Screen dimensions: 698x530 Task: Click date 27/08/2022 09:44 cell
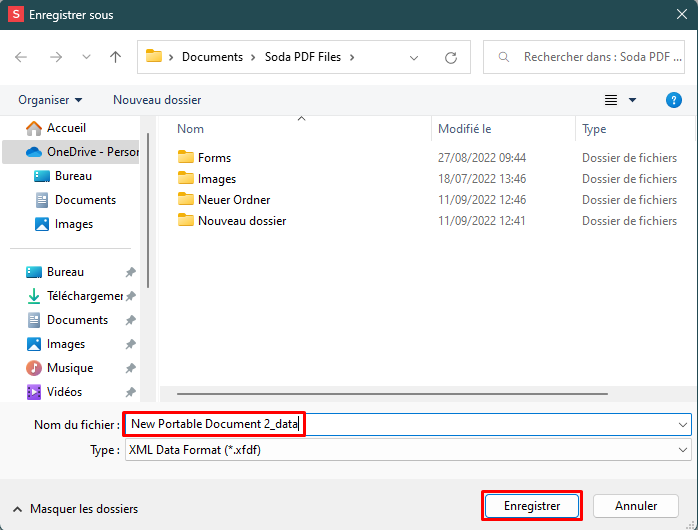pyautogui.click(x=482, y=158)
